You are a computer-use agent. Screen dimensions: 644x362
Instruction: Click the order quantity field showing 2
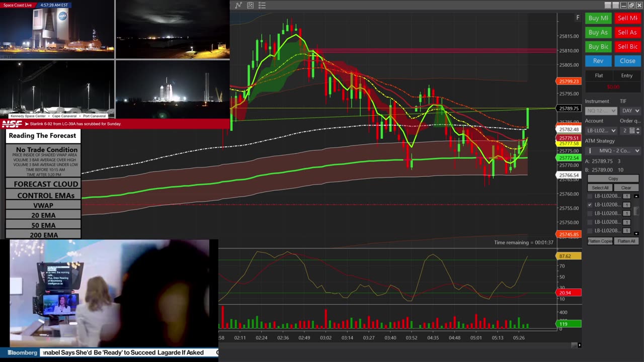[x=624, y=131]
